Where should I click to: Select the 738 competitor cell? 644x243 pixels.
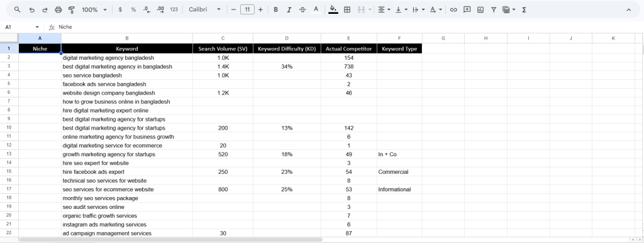point(348,67)
